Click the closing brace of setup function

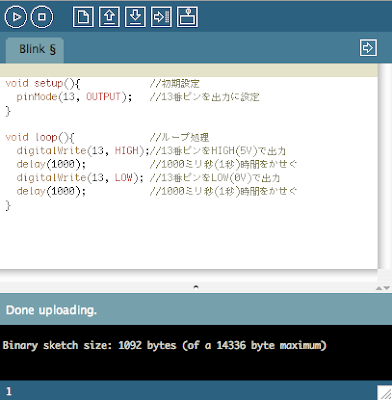(8, 111)
